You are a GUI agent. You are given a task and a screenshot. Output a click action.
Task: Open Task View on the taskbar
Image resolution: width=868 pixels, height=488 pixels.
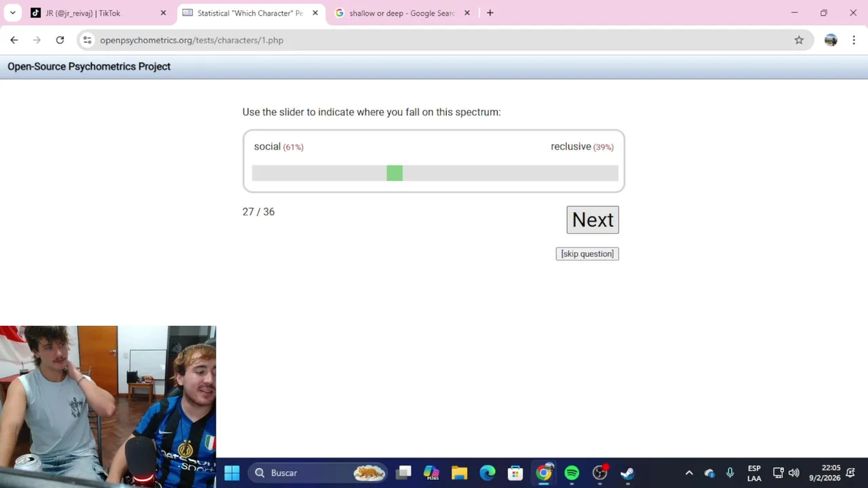404,473
